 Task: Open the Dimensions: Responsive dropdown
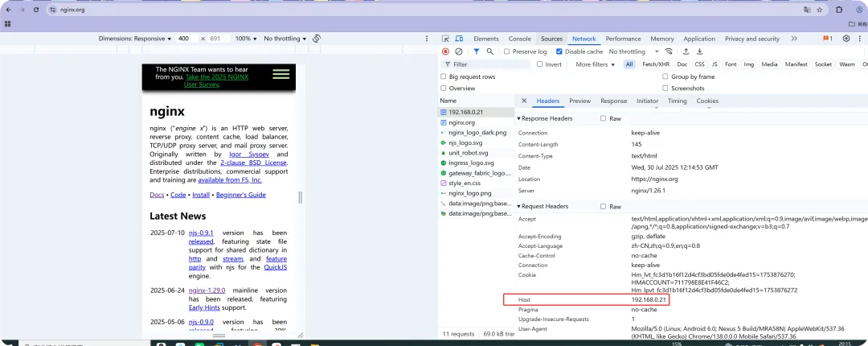[x=135, y=39]
